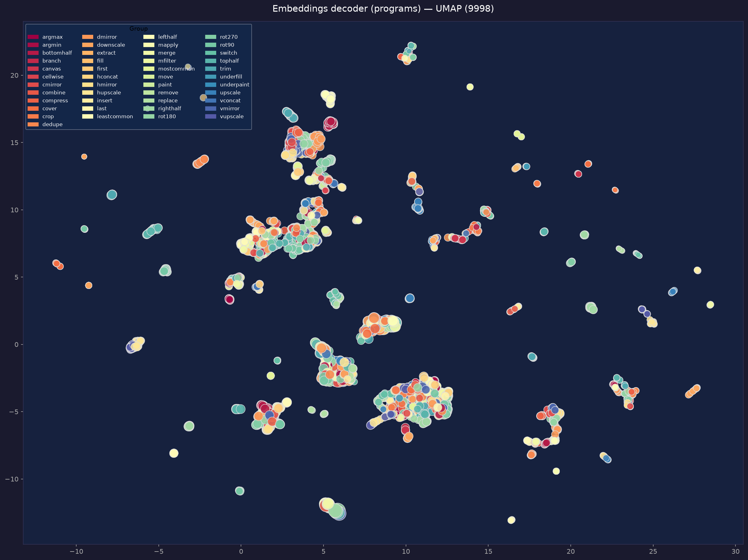748x560 pixels.
Task: Click the vupscale legend color swatch
Action: [x=211, y=116]
